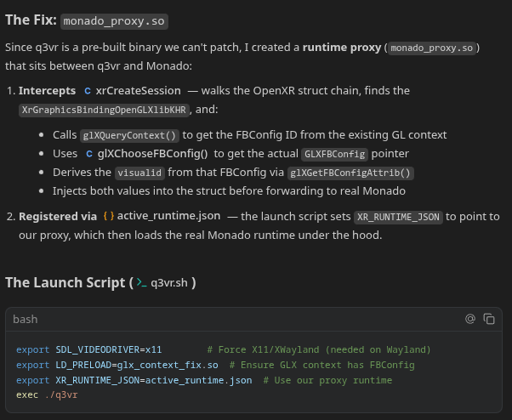Screen dimensions: 512x420
Task: Click the terminal icon before q3vr.sh
Action: click(x=140, y=282)
